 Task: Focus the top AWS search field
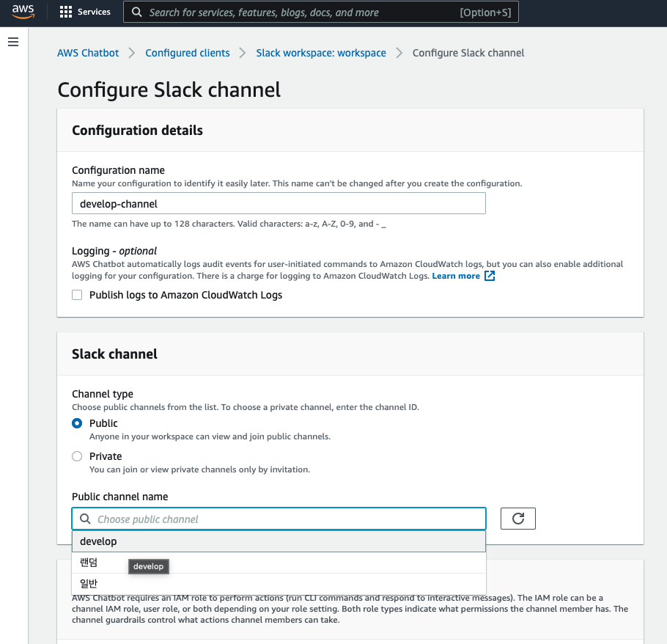tap(321, 12)
